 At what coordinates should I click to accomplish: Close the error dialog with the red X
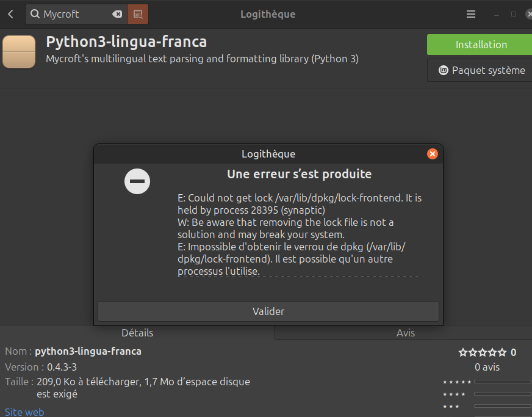[x=433, y=154]
